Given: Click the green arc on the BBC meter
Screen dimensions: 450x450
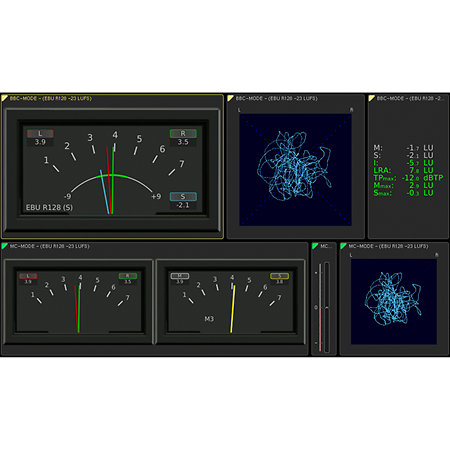Looking at the screenshot, I should (x=113, y=176).
